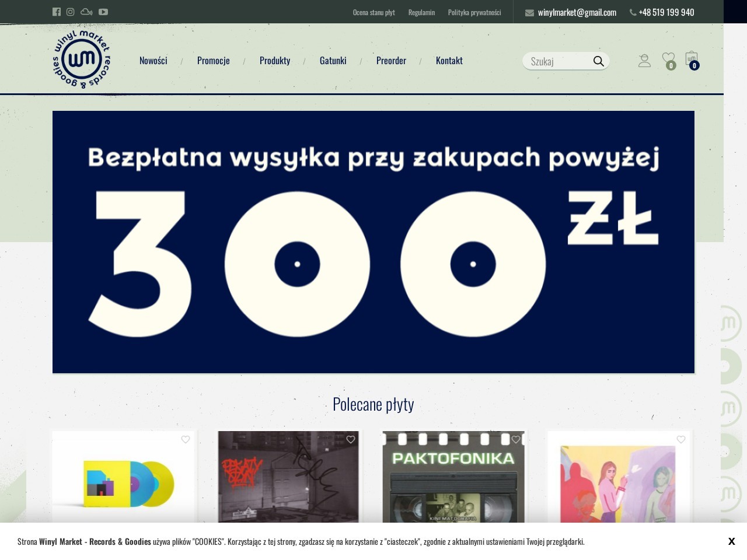Open the Regulamin link
Screen dimensions: 747x560
pyautogui.click(x=421, y=12)
